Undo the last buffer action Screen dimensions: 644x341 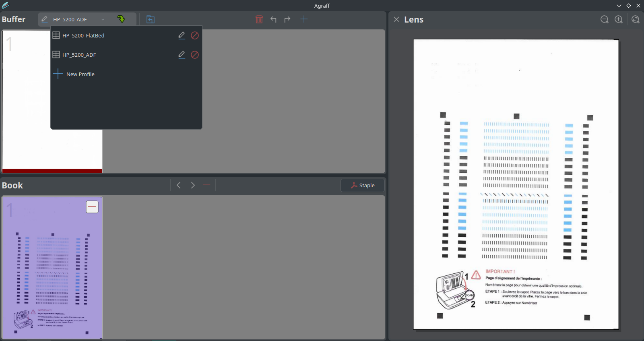click(273, 19)
